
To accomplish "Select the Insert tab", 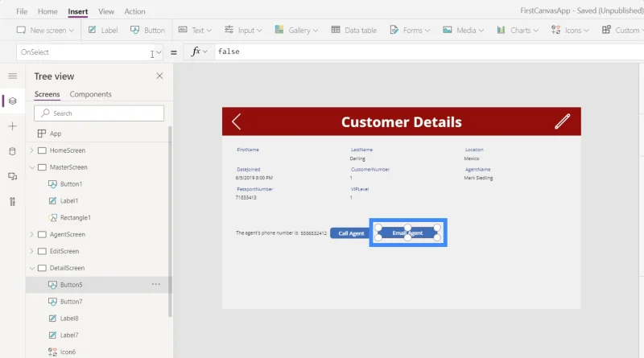I will click(x=77, y=11).
